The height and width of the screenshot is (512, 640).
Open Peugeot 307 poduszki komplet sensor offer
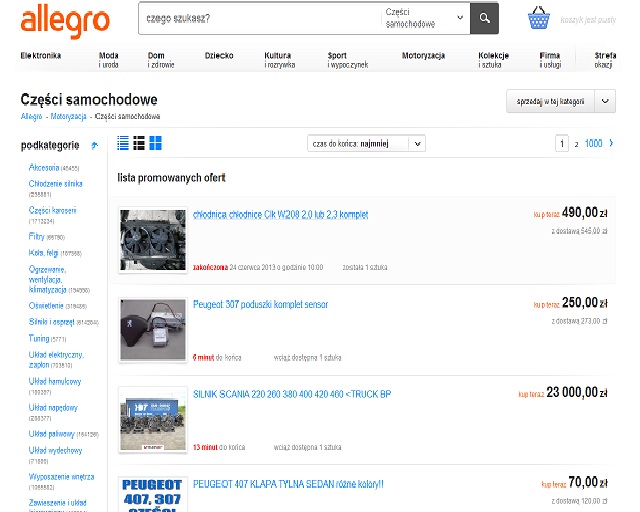coord(260,305)
